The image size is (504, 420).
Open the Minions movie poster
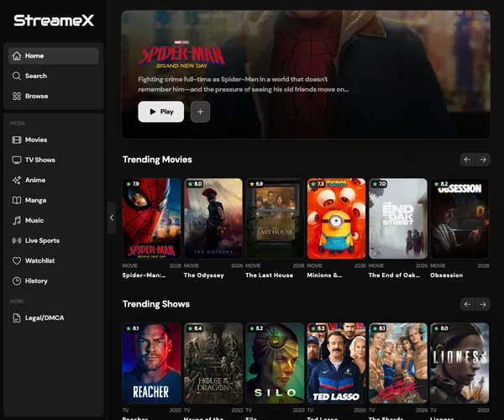336,218
